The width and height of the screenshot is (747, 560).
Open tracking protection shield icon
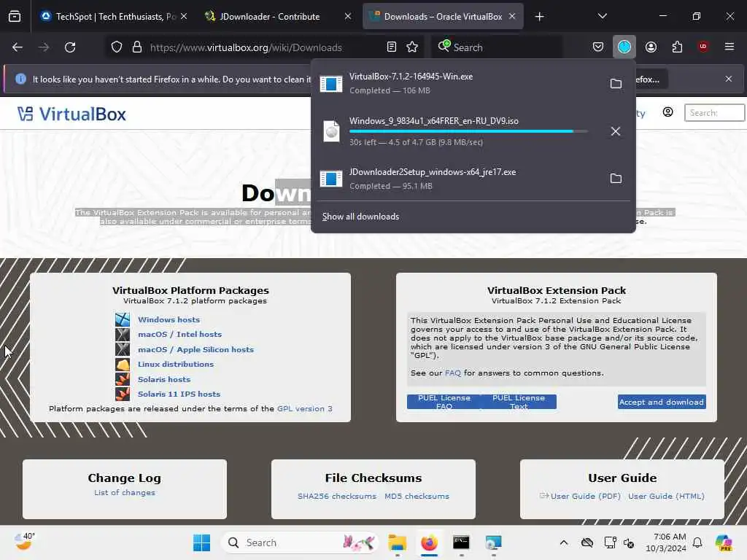pos(117,47)
